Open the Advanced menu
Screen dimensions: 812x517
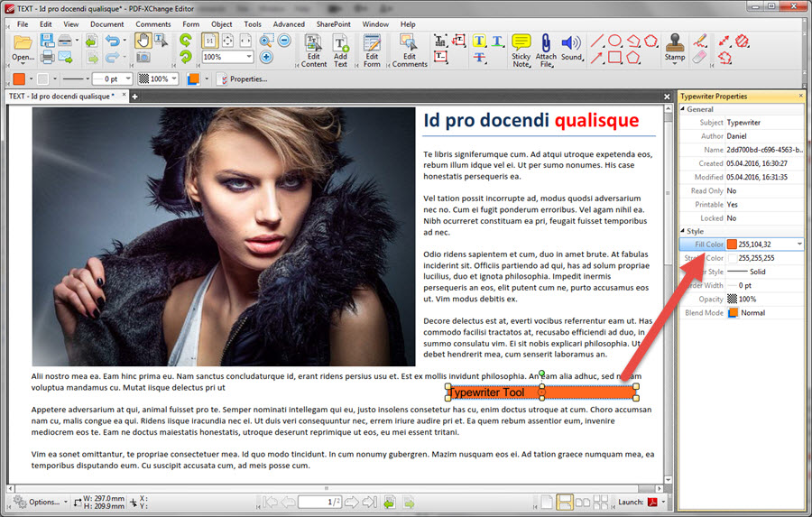289,24
